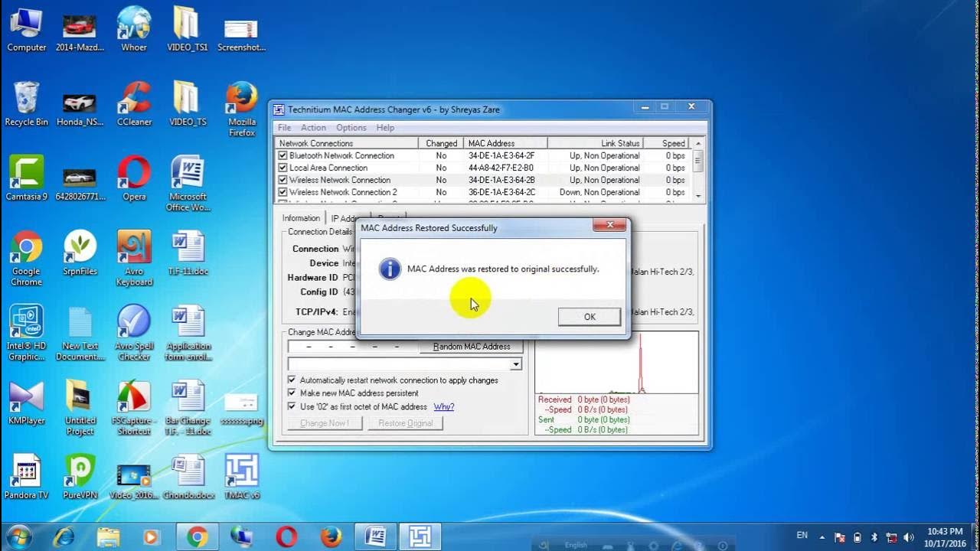980x551 pixels.
Task: Open Pandora TV desktop icon
Action: [27, 478]
